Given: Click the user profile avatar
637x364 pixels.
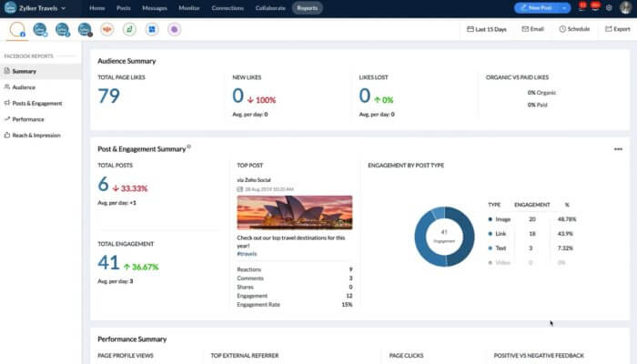Looking at the screenshot, I should (x=625, y=7).
